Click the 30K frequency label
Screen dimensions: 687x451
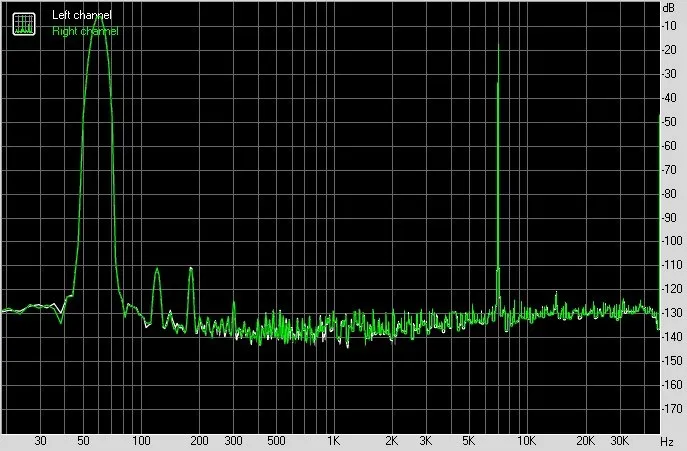(619, 440)
